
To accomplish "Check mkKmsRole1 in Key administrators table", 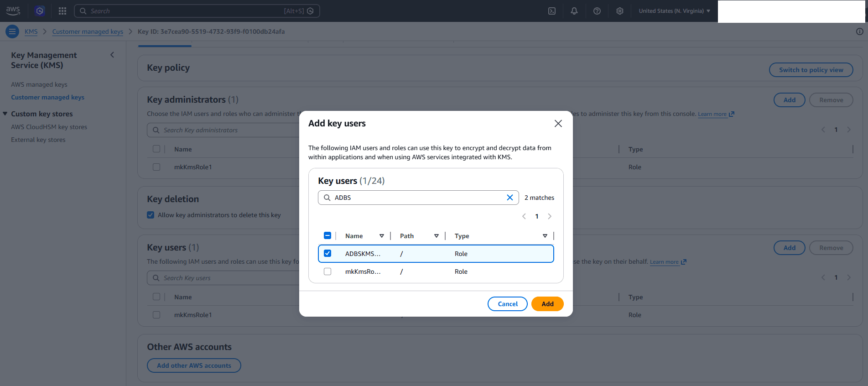I will tap(156, 167).
